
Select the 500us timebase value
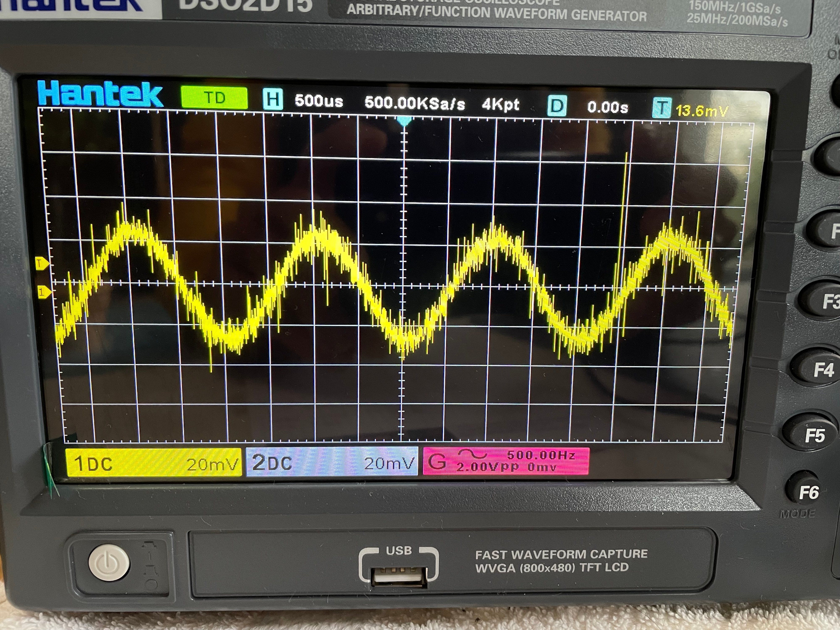pos(319,101)
